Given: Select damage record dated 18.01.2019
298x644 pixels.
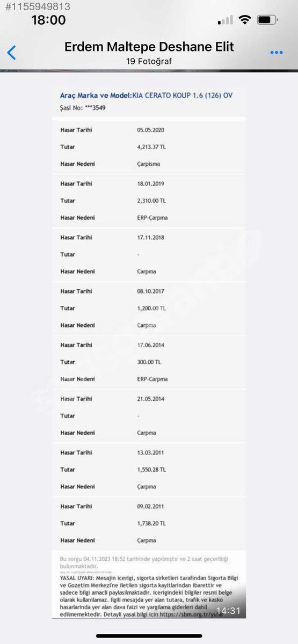Looking at the screenshot, I should click(149, 201).
